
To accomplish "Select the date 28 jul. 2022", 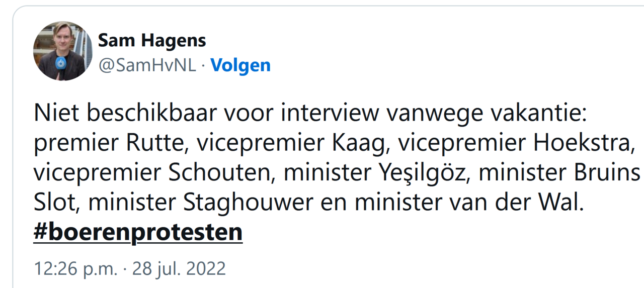I will [179, 268].
